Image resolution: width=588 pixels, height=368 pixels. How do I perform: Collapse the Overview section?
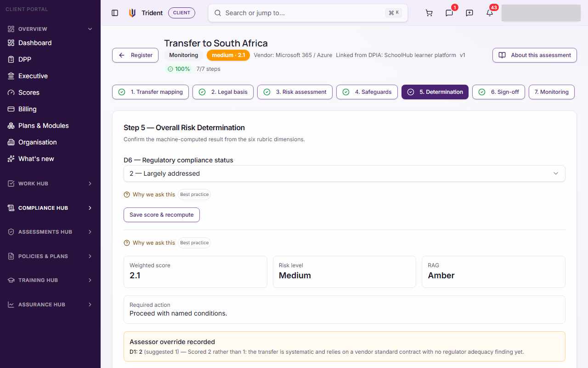(50, 29)
